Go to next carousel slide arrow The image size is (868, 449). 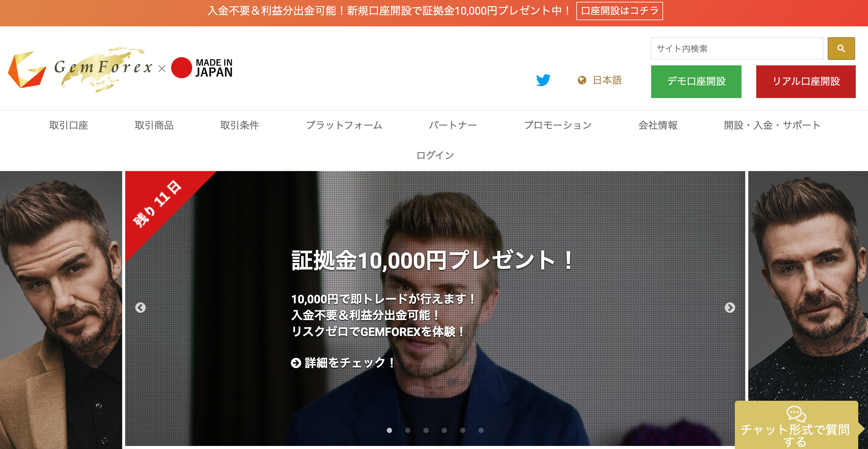(x=730, y=307)
